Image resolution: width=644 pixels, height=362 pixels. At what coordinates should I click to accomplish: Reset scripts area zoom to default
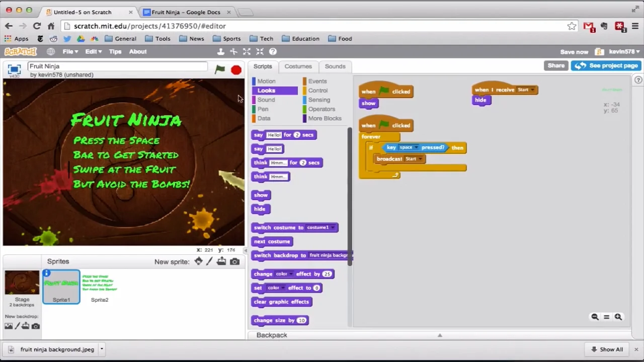point(606,317)
